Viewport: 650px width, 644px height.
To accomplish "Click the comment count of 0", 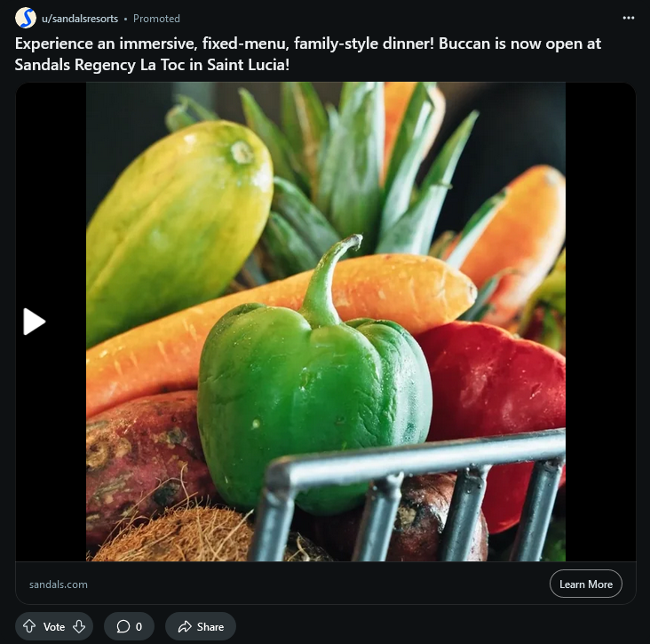I will coord(139,627).
